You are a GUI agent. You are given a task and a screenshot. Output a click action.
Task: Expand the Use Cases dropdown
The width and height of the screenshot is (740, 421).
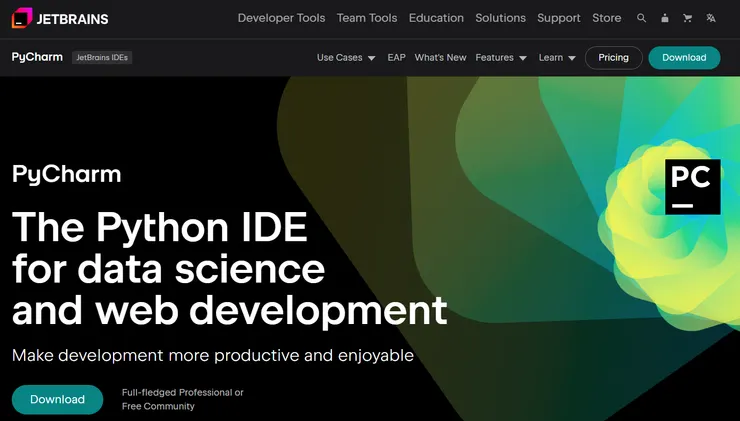point(346,58)
